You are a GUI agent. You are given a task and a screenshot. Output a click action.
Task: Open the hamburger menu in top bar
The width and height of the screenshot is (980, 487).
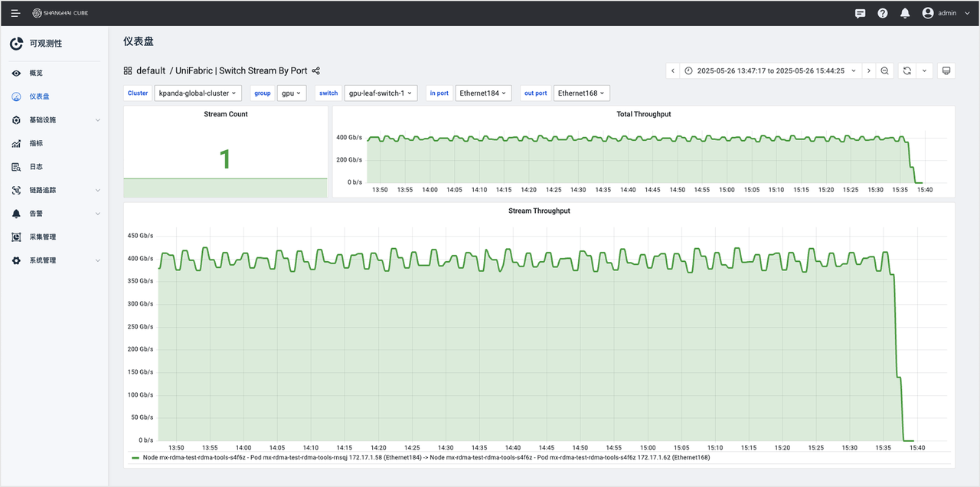[15, 13]
